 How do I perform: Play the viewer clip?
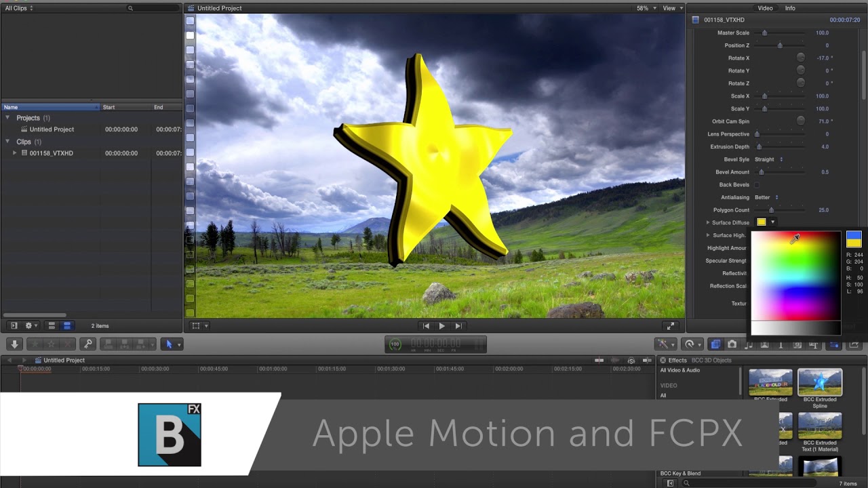[442, 326]
